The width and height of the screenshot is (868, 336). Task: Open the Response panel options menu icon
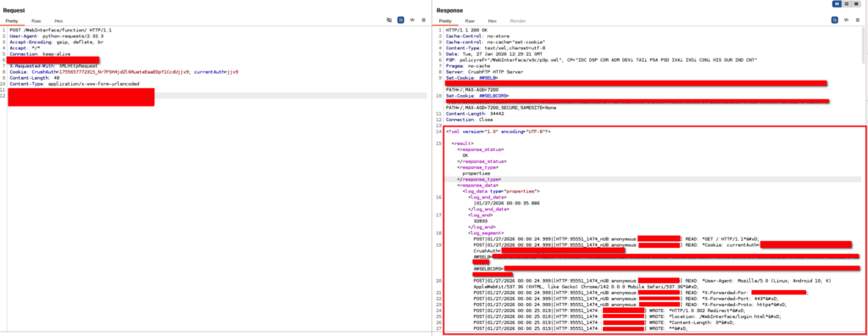[857, 20]
